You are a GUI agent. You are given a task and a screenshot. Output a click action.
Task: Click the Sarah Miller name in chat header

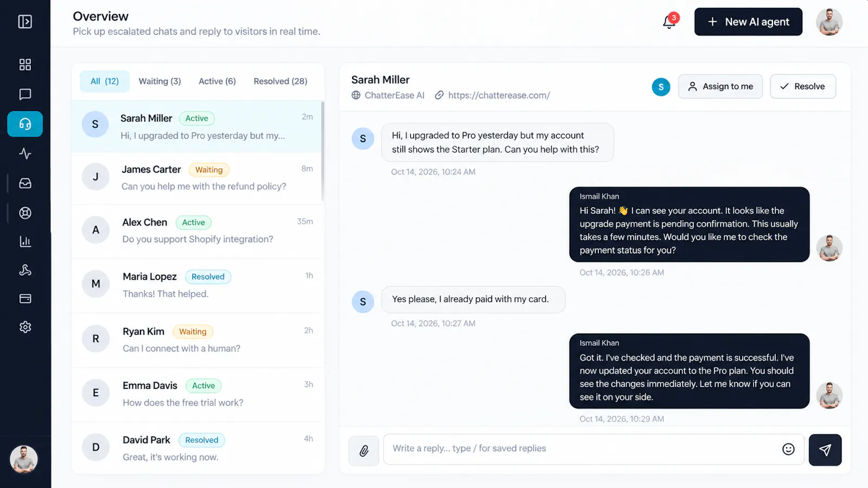coord(380,80)
